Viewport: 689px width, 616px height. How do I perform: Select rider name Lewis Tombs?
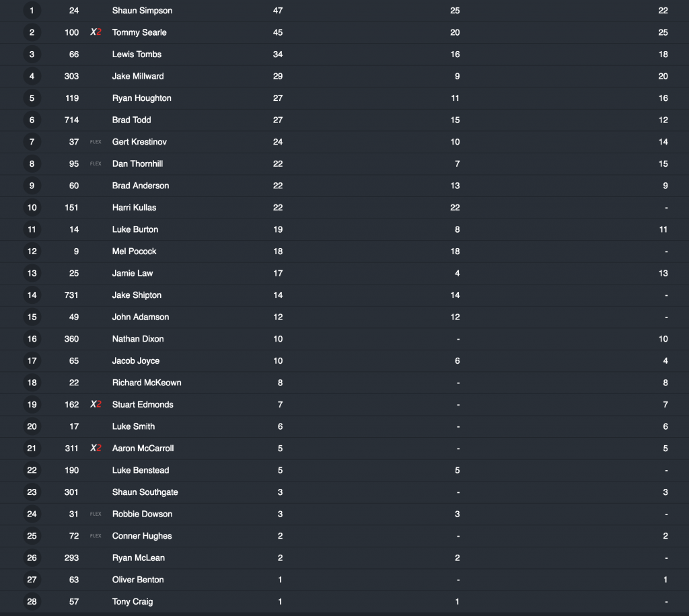point(137,54)
